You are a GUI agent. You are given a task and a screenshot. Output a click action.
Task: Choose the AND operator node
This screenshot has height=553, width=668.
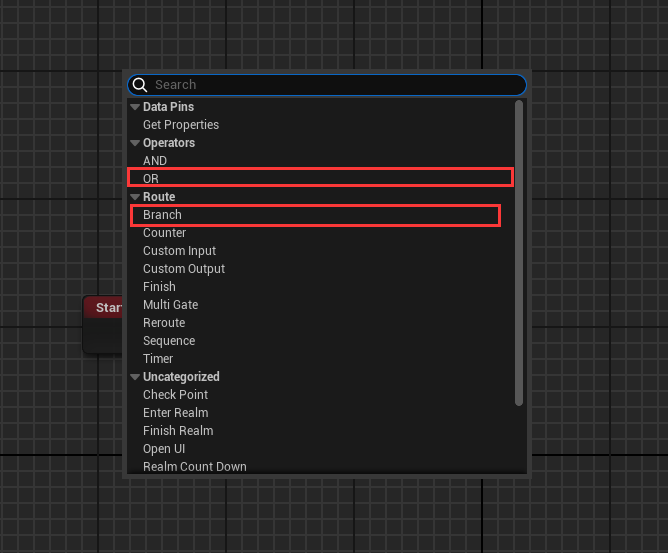(x=155, y=161)
